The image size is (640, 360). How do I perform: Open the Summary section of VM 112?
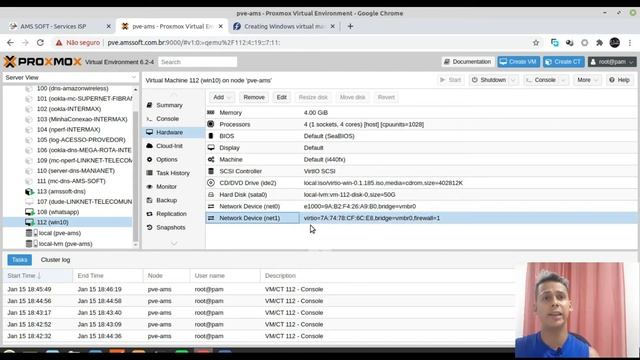[x=169, y=105]
